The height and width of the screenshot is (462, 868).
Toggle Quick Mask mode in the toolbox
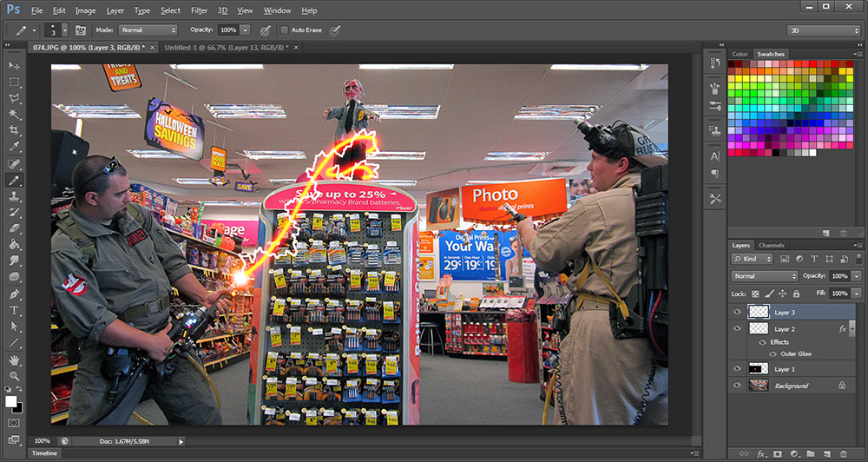[14, 423]
